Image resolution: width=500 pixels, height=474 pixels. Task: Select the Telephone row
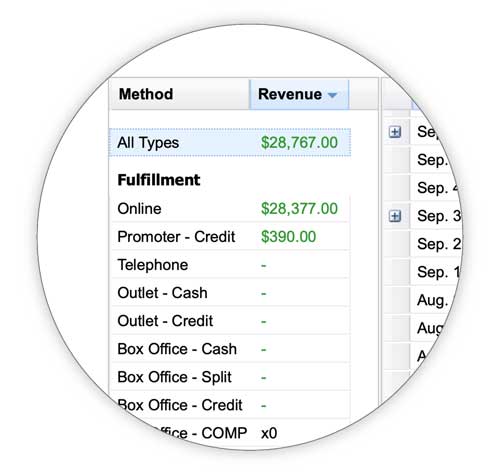tap(230, 265)
